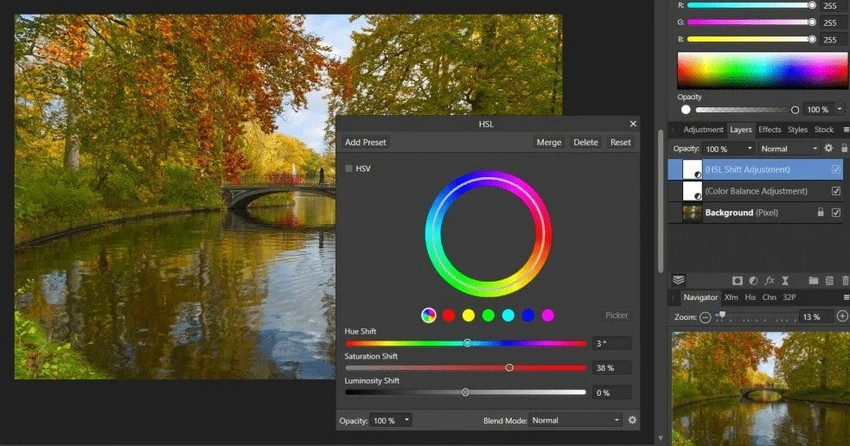Select the yellow color channel swatch
The image size is (850, 446).
(468, 315)
